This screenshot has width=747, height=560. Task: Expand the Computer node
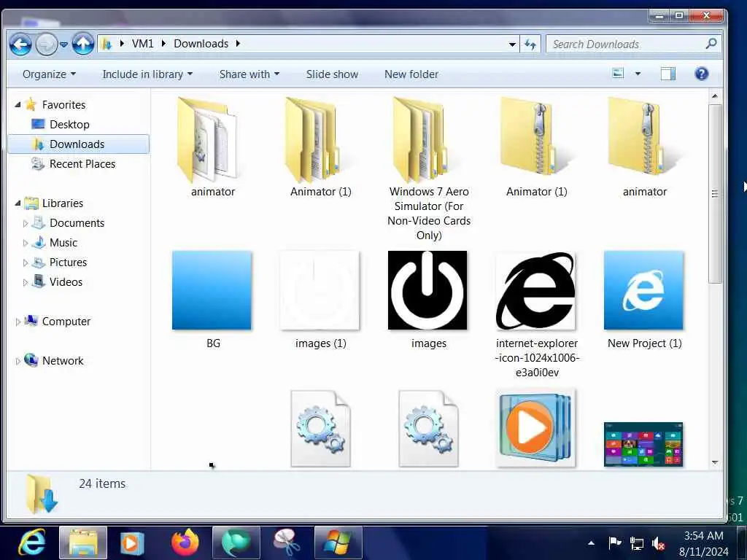pyautogui.click(x=18, y=322)
